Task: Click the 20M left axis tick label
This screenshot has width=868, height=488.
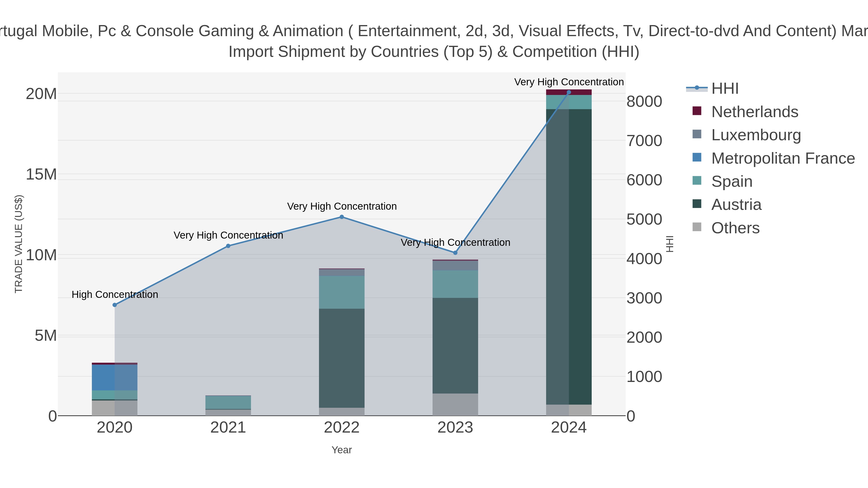Action: (41, 94)
